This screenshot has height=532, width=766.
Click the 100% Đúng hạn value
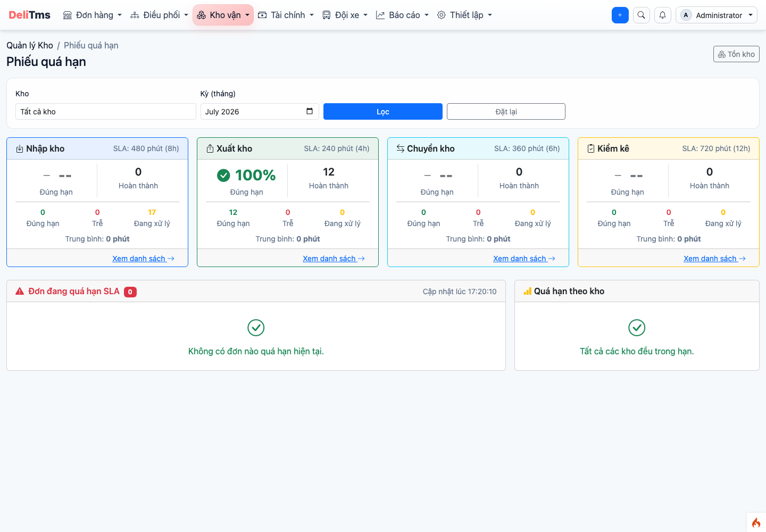pyautogui.click(x=255, y=175)
